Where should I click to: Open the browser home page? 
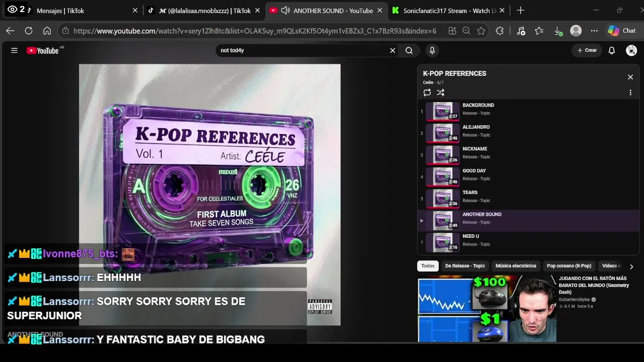coord(47,31)
